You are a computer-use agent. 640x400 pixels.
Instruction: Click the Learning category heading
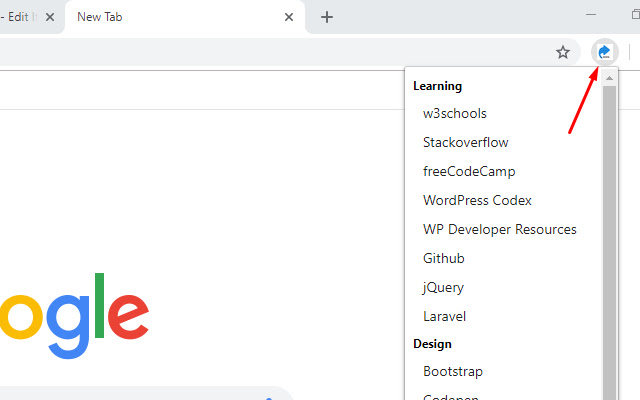point(438,86)
